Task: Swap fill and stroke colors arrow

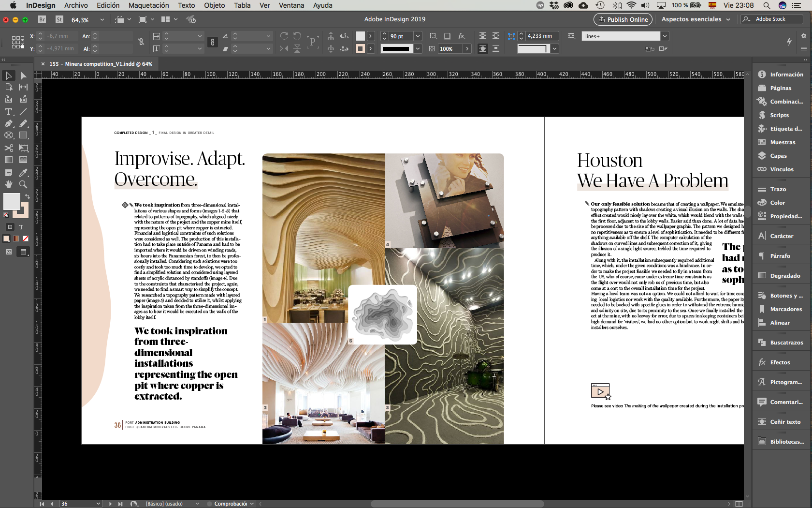Action: point(28,196)
